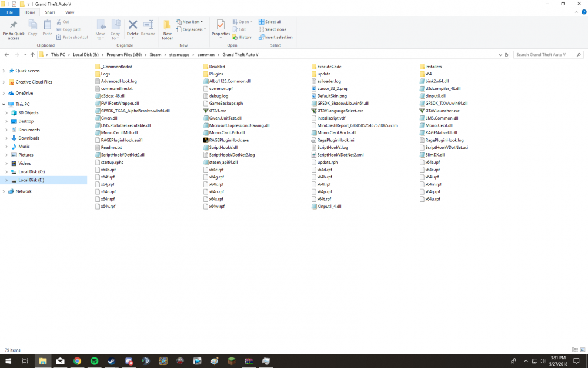Screen dimensions: 588x368
Task: Select the GTA5.exe file
Action: tap(215, 111)
